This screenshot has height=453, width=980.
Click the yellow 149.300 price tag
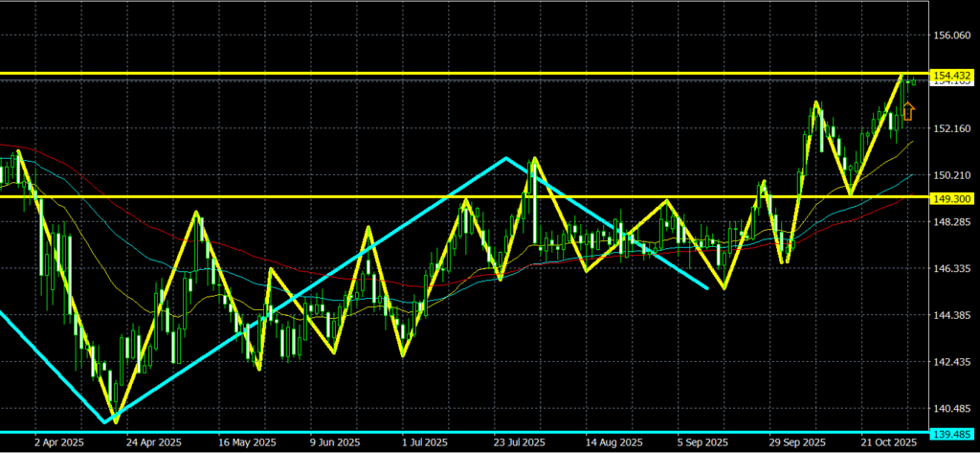point(949,197)
